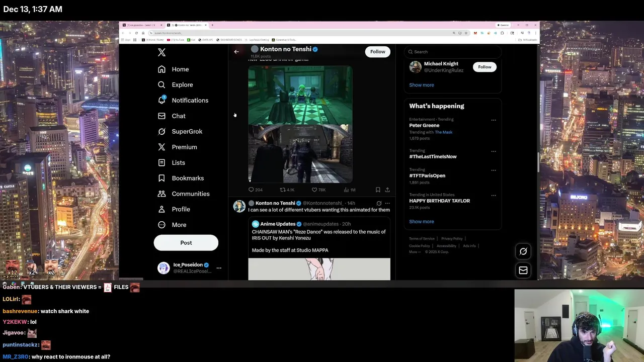Go back with the profile header arrow

[x=236, y=52]
